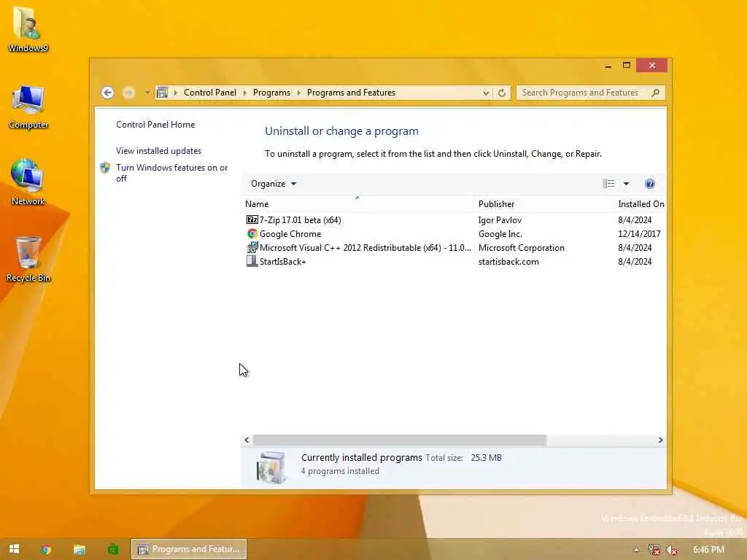Select the Network desktop icon
Screen dimensions: 747x560
point(28,182)
